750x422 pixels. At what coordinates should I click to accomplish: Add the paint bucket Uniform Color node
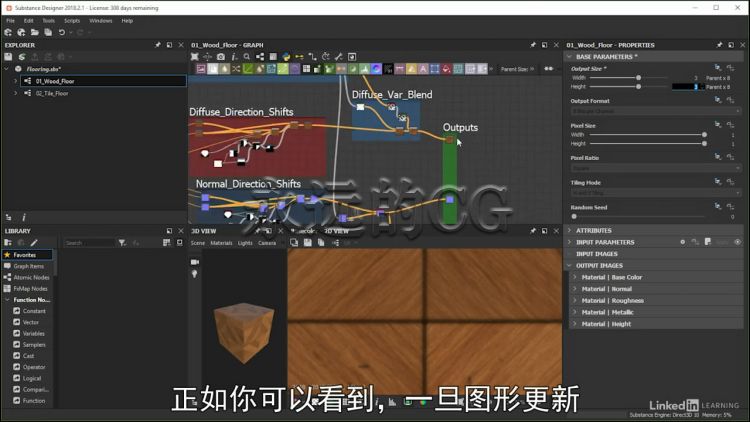(x=446, y=69)
